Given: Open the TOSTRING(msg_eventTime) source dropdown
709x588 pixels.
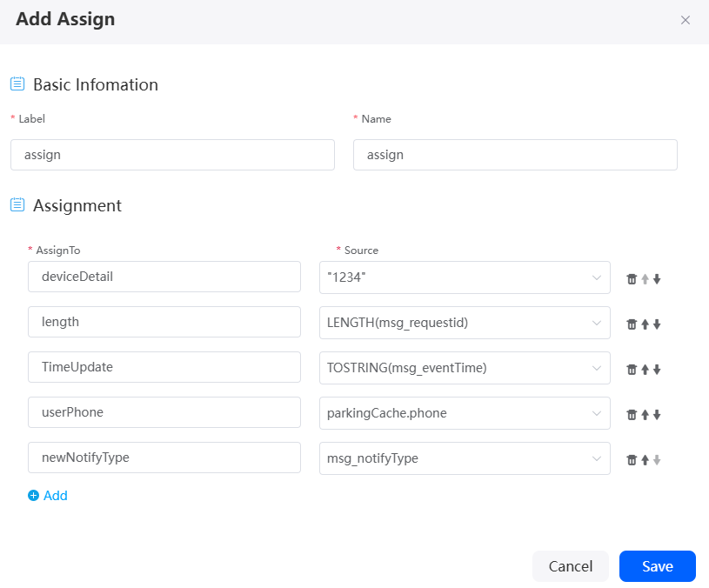Looking at the screenshot, I should pos(465,368).
